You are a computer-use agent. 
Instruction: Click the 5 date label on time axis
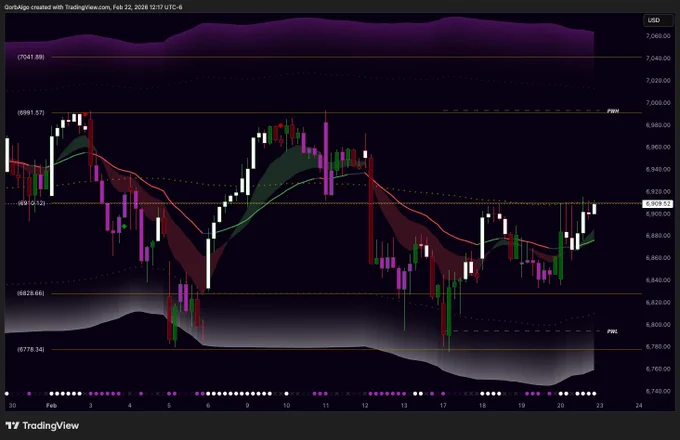click(169, 406)
